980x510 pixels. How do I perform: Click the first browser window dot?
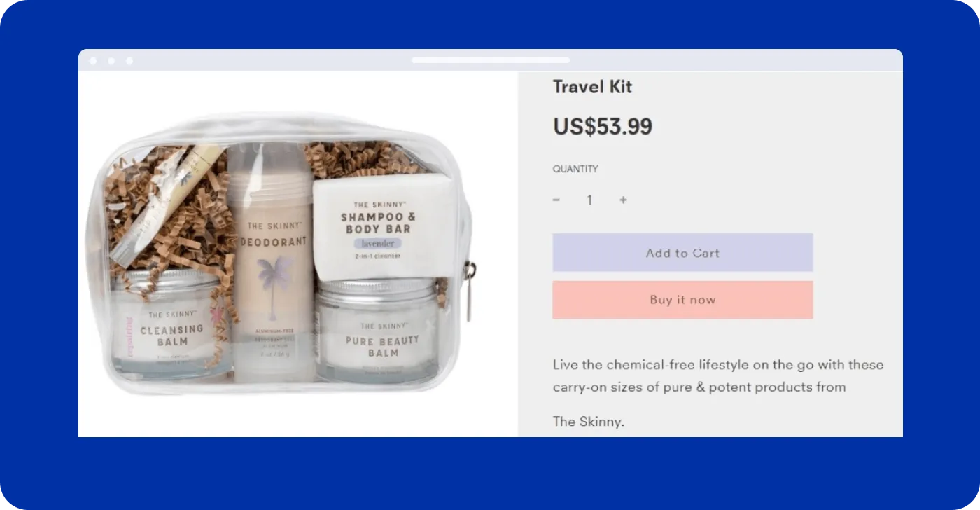pyautogui.click(x=93, y=61)
